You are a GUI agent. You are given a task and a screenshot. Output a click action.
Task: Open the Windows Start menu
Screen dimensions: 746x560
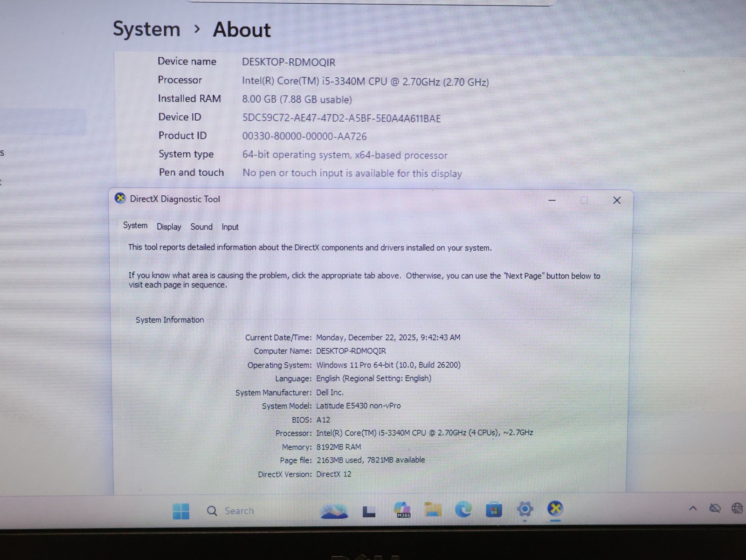(x=181, y=511)
